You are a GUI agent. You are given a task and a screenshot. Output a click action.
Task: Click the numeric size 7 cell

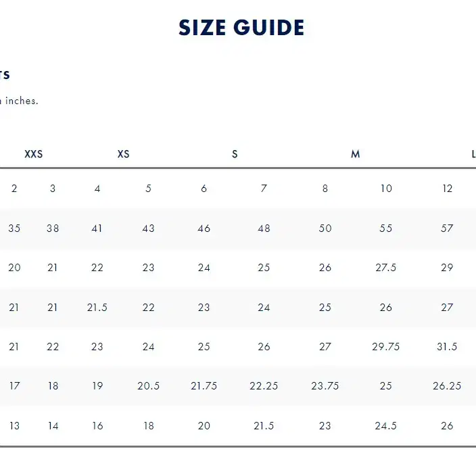click(x=264, y=189)
